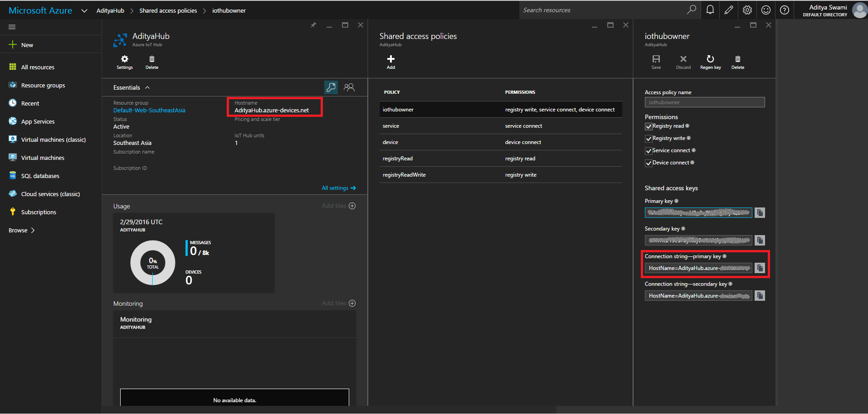Expand the Microsoft Azure dropdown chevron
868x414 pixels.
[x=84, y=11]
